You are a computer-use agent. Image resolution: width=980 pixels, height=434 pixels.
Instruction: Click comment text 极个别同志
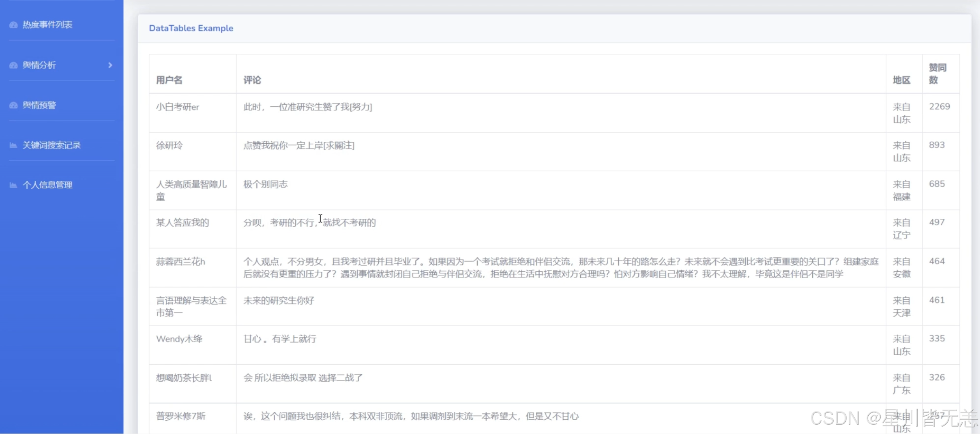tap(265, 184)
